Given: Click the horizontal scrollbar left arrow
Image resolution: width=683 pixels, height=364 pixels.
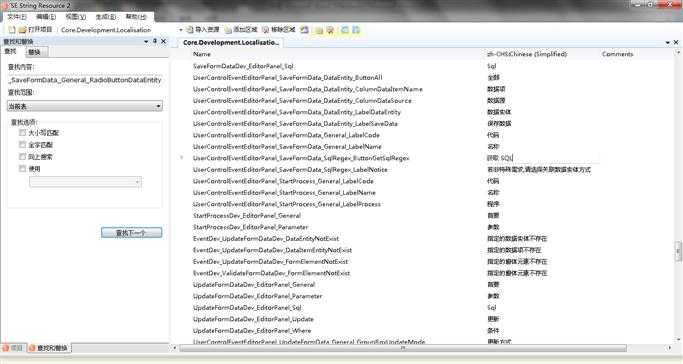Looking at the screenshot, I should point(175,348).
